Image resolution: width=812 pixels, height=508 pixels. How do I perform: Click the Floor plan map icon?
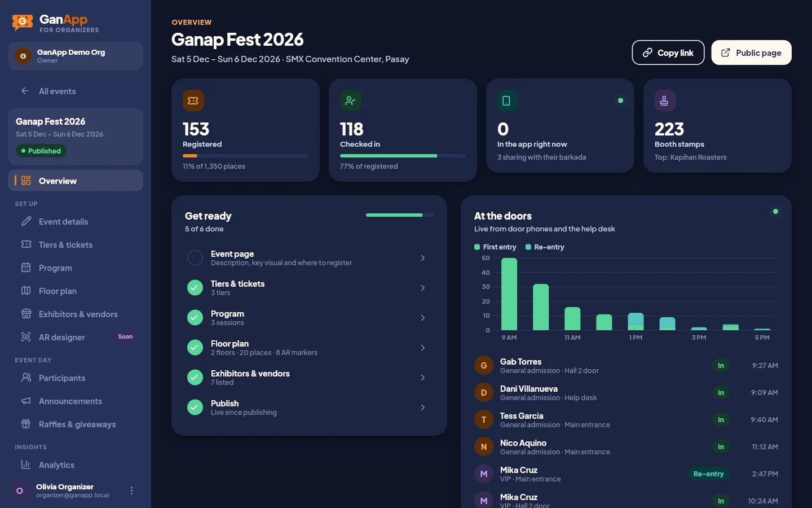[26, 291]
